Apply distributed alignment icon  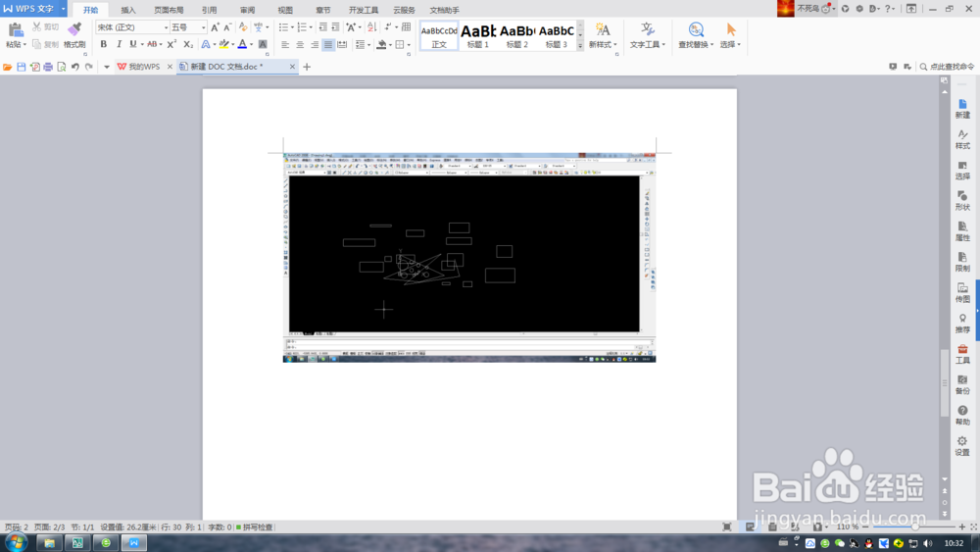(342, 44)
